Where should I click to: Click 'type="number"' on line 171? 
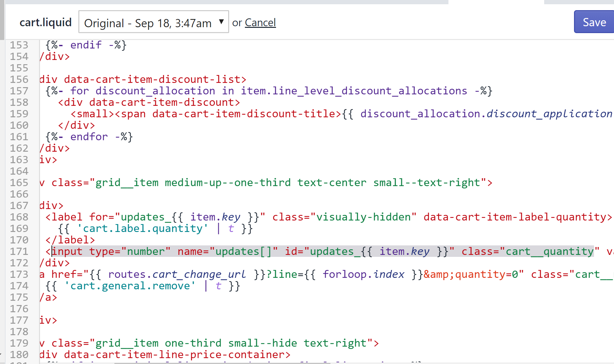[x=130, y=251]
